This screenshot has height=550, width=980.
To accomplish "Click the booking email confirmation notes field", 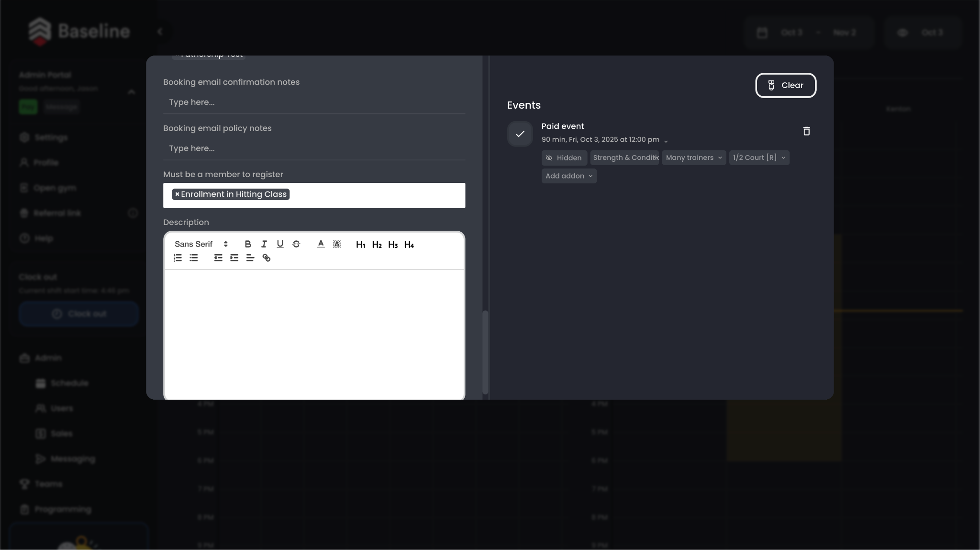I will tap(314, 102).
